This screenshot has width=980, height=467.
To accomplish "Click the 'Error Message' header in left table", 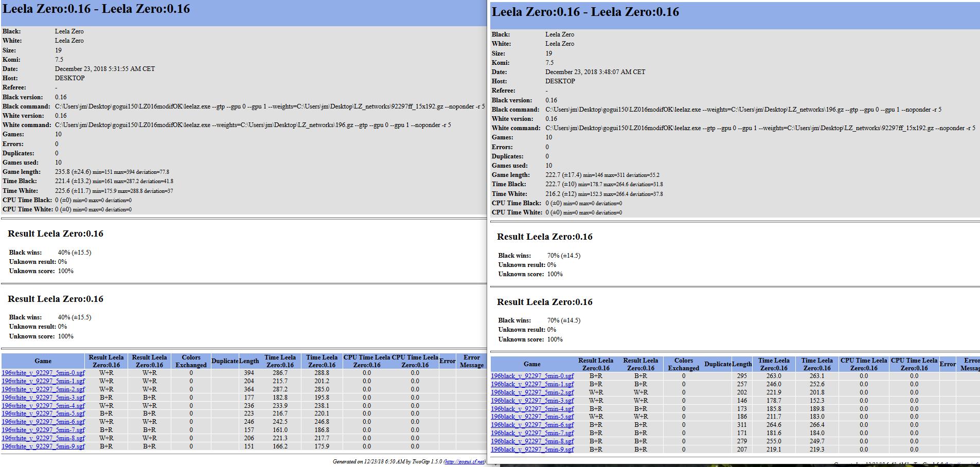I will coord(472,361).
